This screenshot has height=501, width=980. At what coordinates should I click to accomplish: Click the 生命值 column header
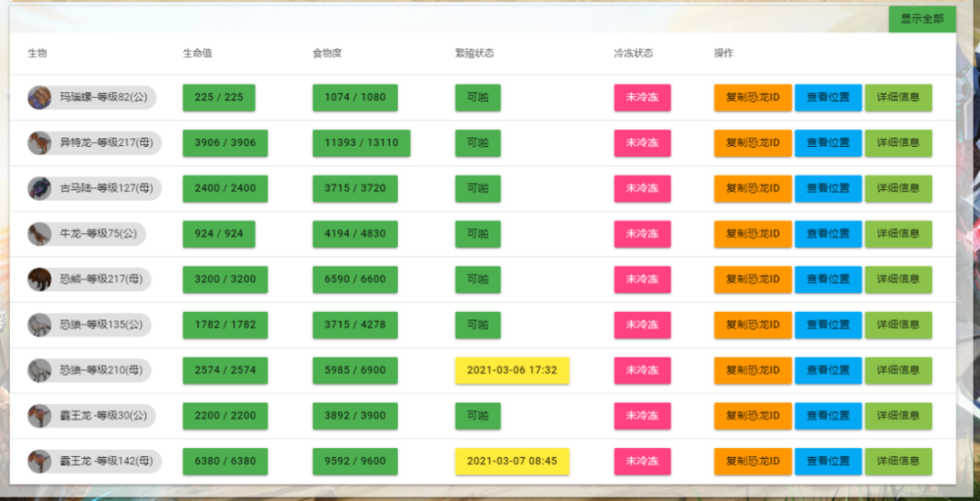click(x=197, y=53)
